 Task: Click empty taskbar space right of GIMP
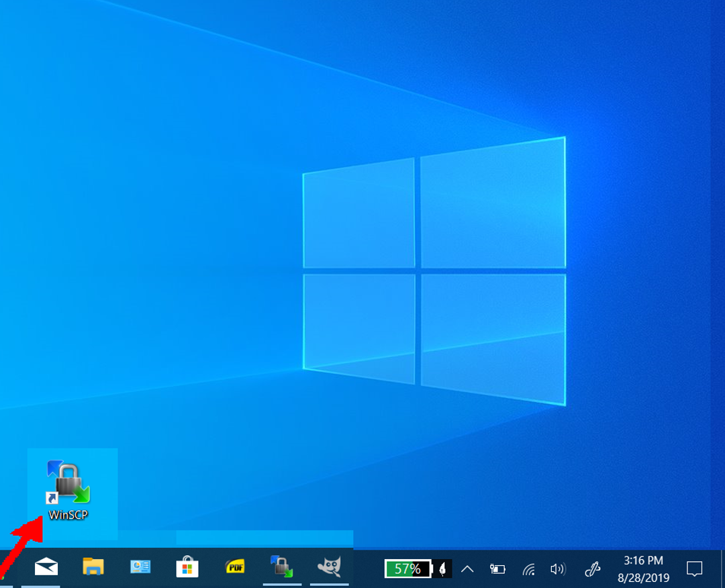366,569
